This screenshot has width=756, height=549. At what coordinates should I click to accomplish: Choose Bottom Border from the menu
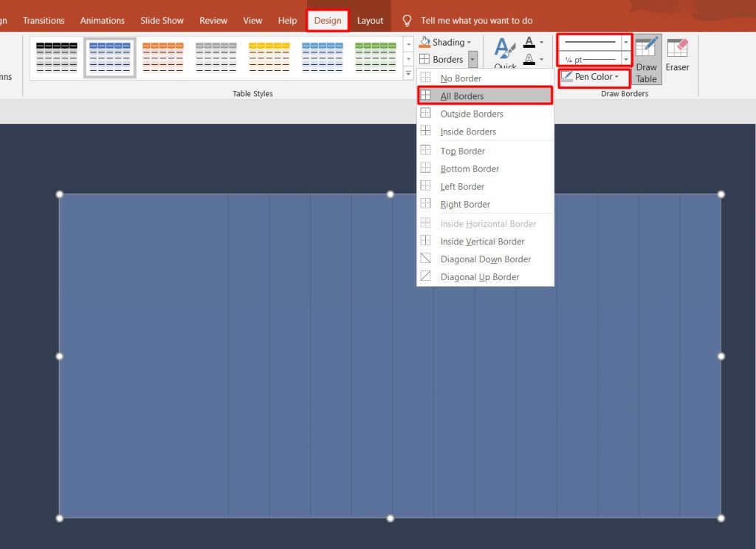point(485,169)
